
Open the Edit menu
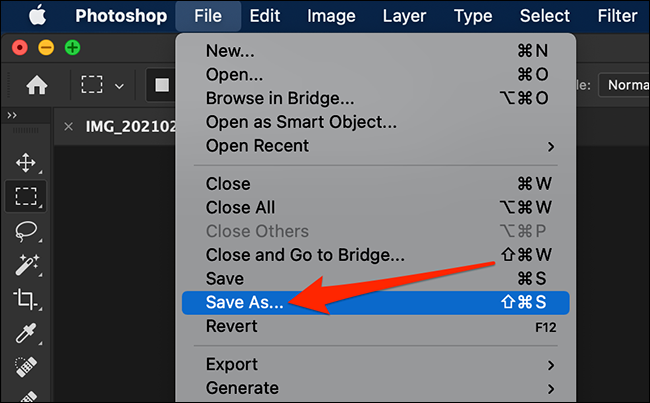pos(265,16)
